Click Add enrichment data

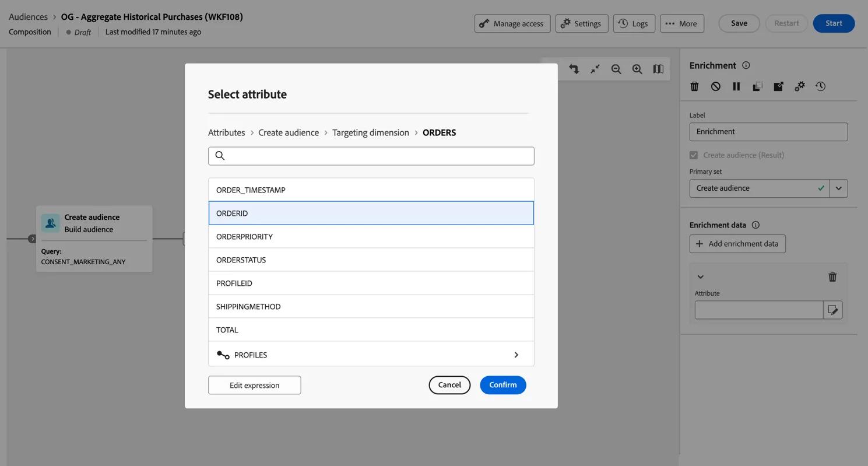[737, 244]
